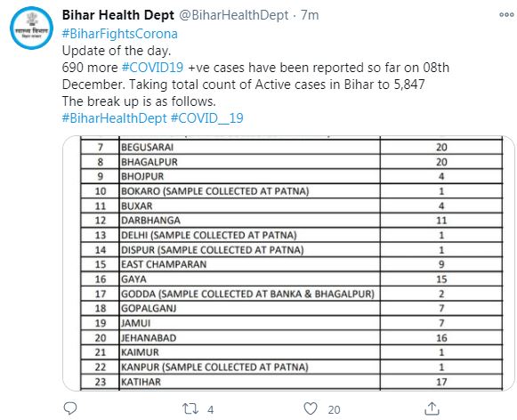The width and height of the screenshot is (517, 420).
Task: Click the Bihar Health Dept display name
Action: [x=118, y=15]
